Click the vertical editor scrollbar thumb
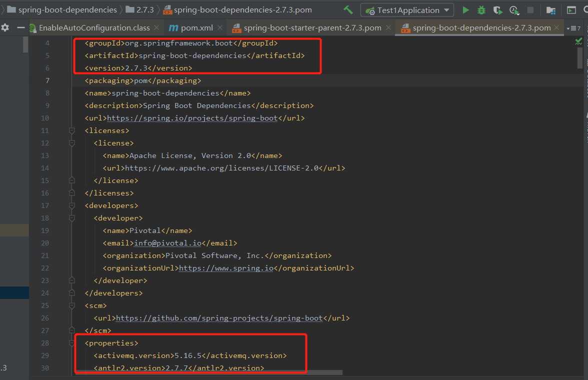588x380 pixels. [580, 57]
